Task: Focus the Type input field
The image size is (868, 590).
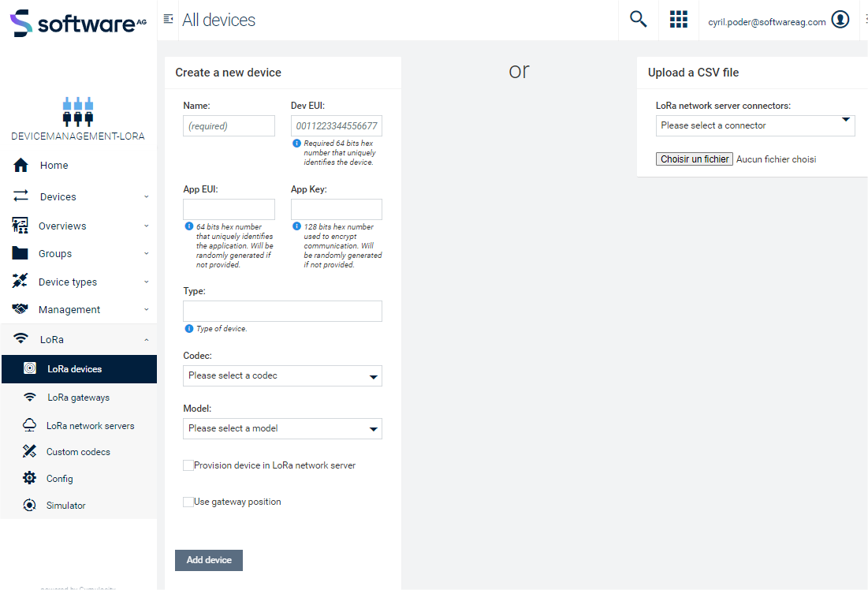Action: pos(282,312)
